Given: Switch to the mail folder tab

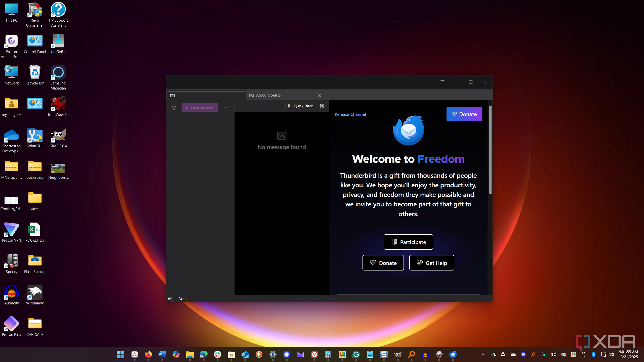Looking at the screenshot, I should click(207, 95).
